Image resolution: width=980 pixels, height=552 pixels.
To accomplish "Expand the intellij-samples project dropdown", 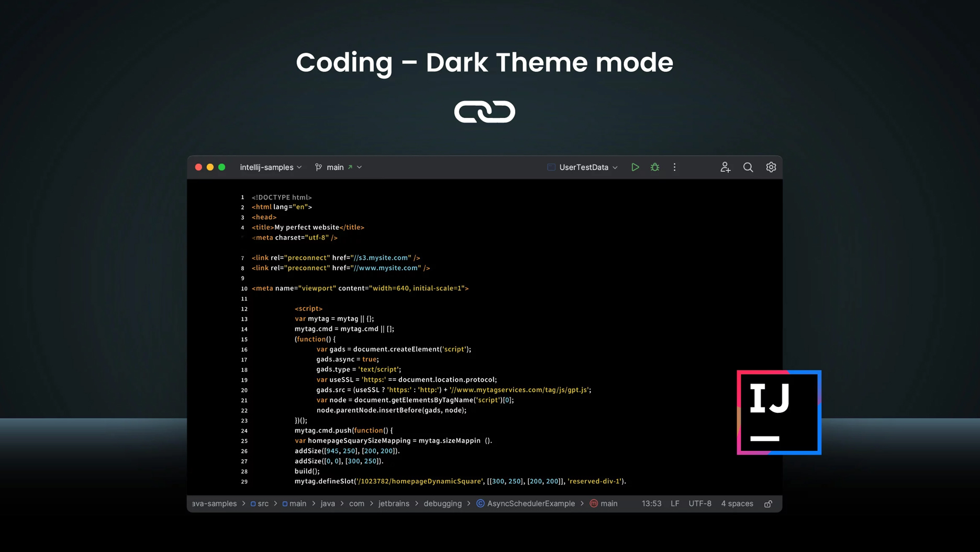I will pos(271,167).
